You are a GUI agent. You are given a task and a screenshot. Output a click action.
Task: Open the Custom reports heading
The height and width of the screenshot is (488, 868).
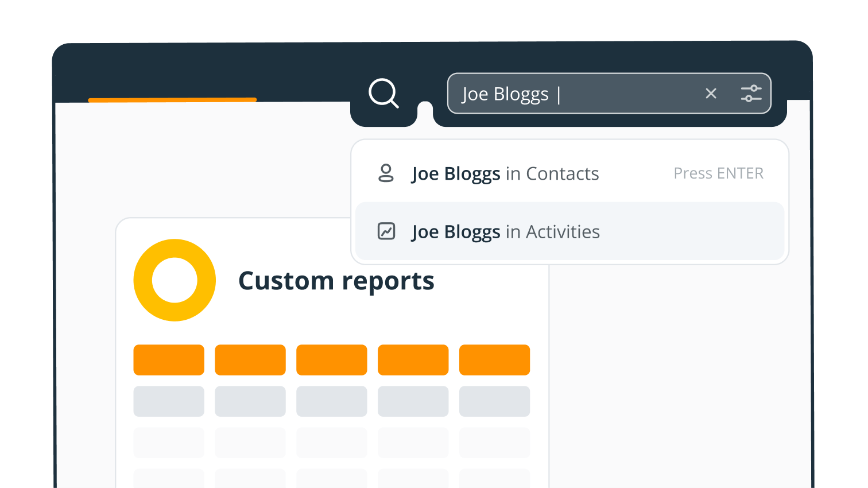point(336,281)
